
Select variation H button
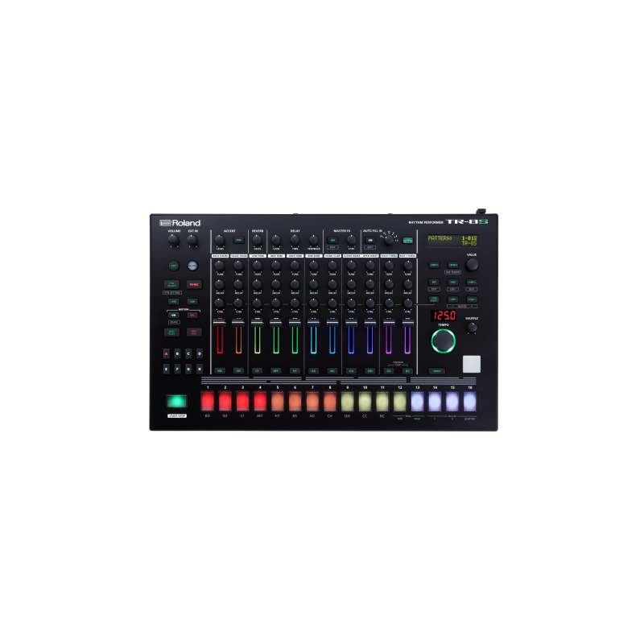(200, 369)
